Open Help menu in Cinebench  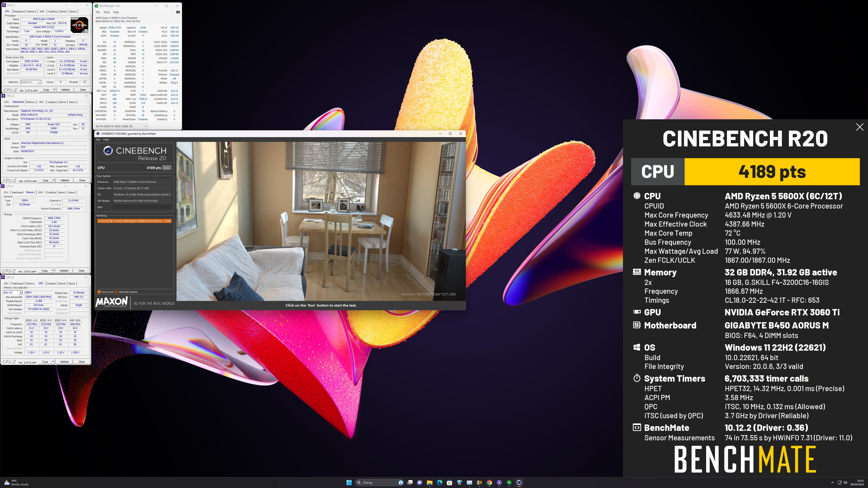coord(106,139)
